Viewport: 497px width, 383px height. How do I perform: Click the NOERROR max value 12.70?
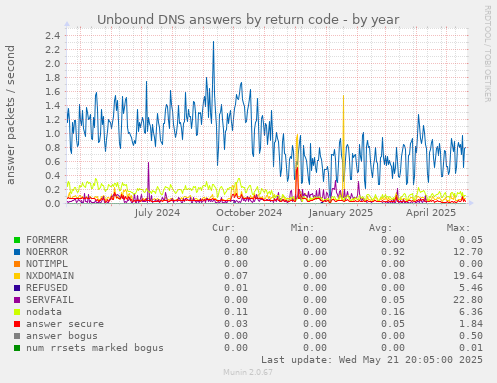click(468, 252)
